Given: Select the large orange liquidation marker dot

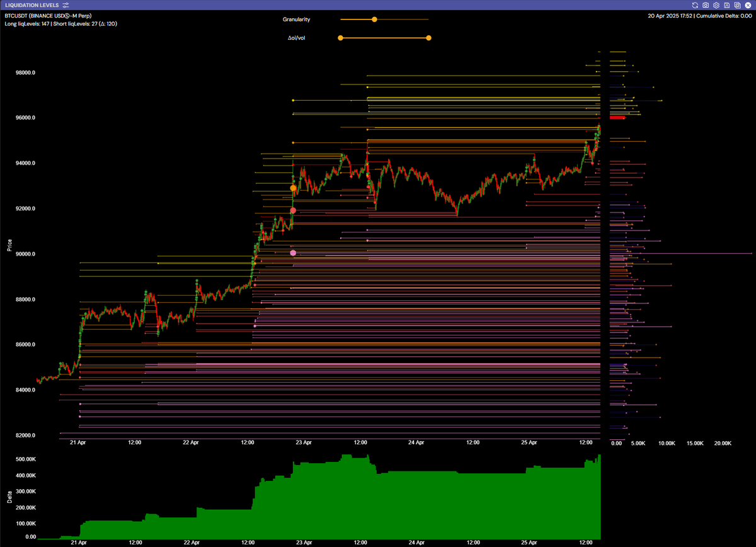Looking at the screenshot, I should [293, 188].
